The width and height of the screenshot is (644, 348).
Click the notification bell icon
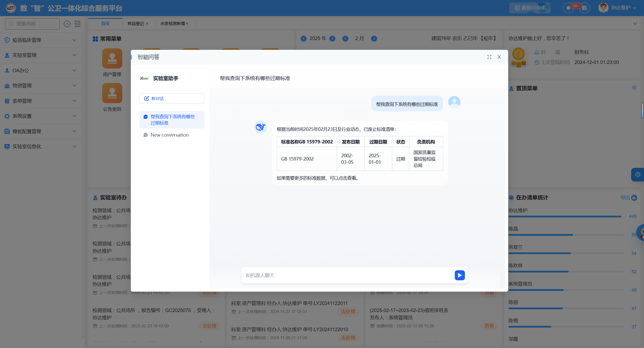point(568,8)
